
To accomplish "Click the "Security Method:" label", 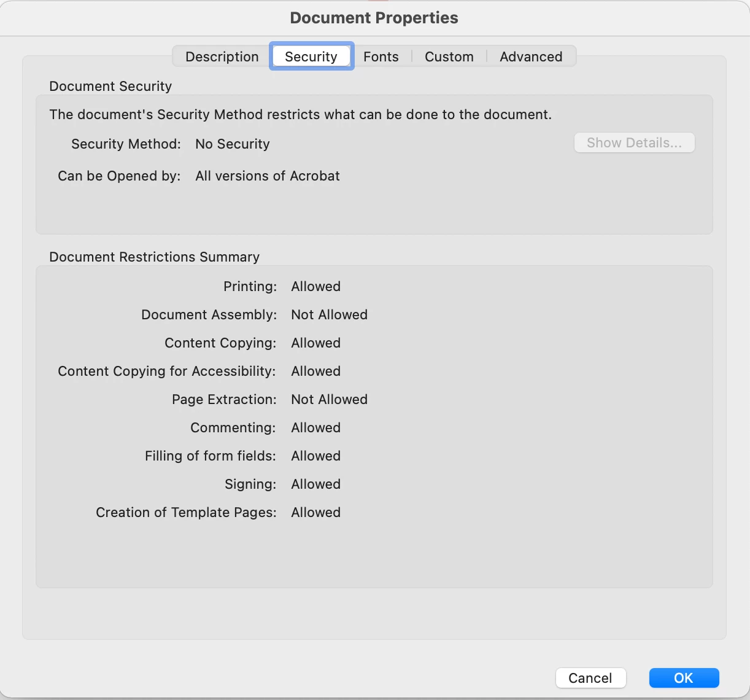I will pos(126,144).
